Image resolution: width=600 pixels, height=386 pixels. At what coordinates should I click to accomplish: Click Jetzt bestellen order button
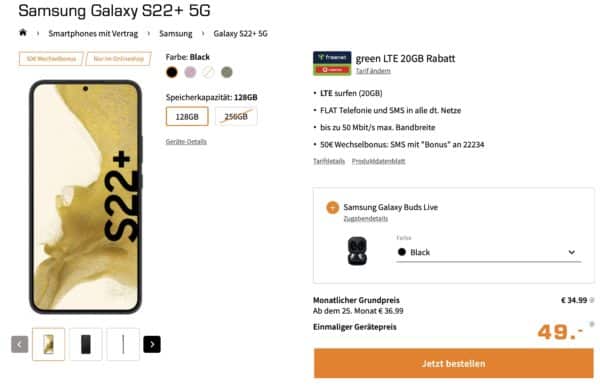(453, 363)
